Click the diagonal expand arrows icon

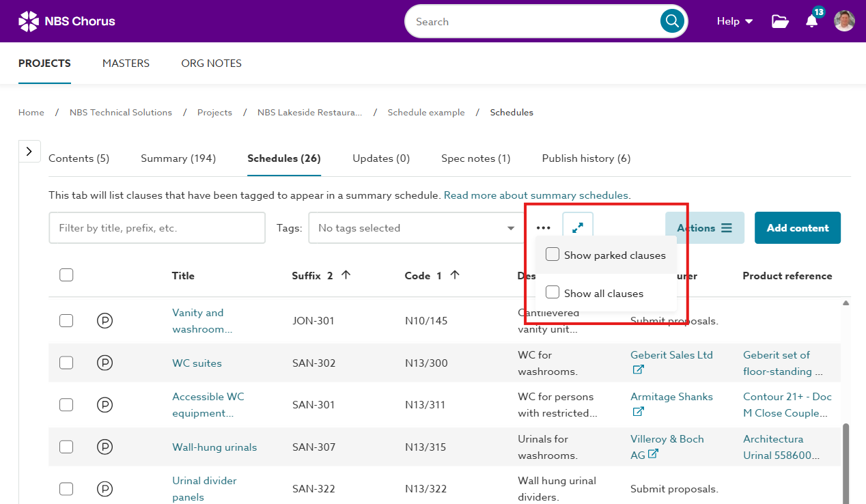pos(577,227)
